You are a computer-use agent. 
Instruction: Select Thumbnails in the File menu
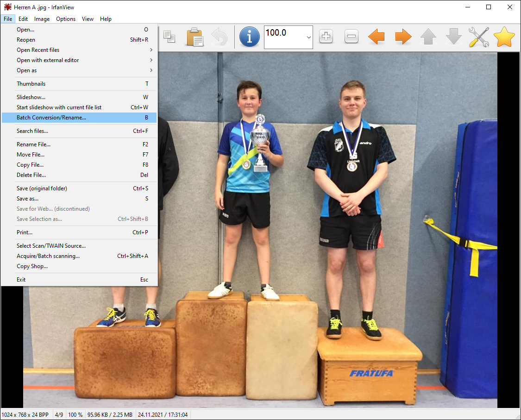pyautogui.click(x=31, y=84)
